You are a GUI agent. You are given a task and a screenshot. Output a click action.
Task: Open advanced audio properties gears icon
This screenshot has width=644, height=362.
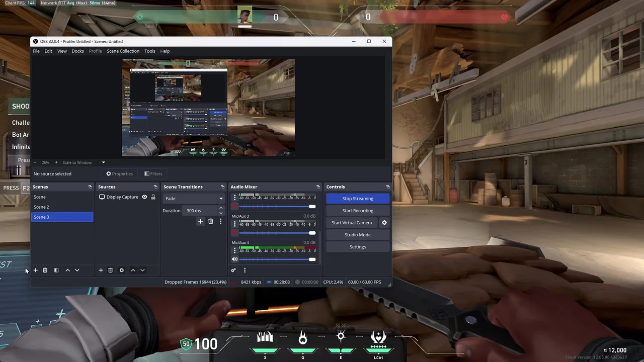pyautogui.click(x=233, y=270)
